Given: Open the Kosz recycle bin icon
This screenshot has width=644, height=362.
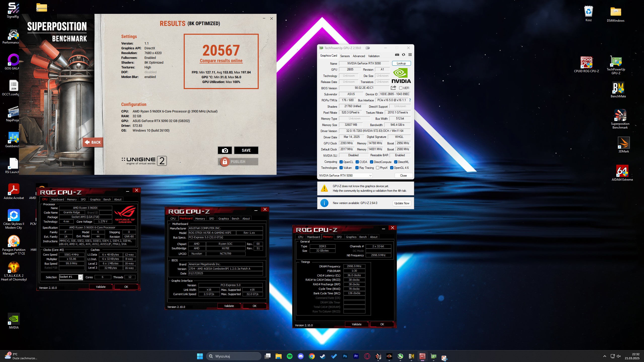Looking at the screenshot, I should tap(588, 14).
